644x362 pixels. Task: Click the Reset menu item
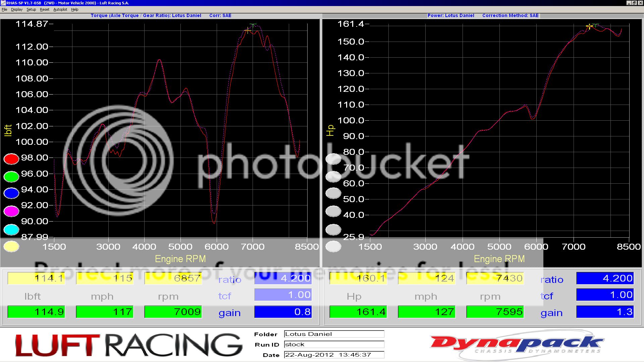[45, 9]
